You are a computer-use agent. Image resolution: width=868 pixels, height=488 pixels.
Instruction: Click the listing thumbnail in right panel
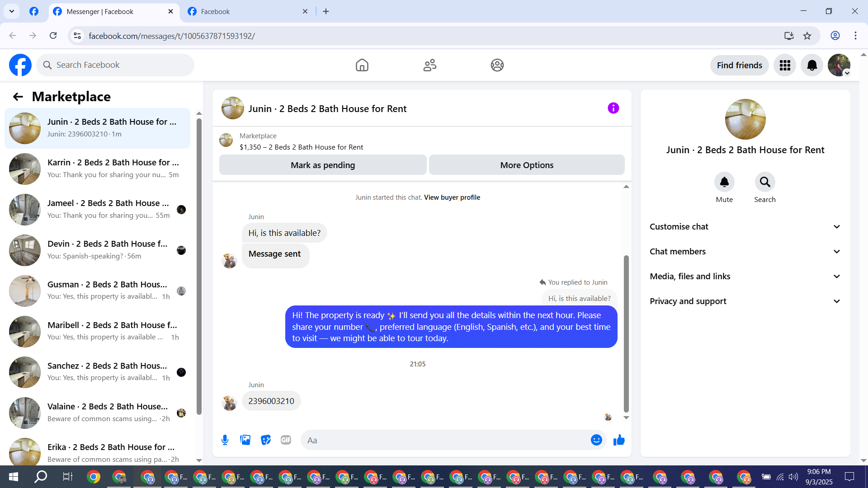[x=745, y=119]
